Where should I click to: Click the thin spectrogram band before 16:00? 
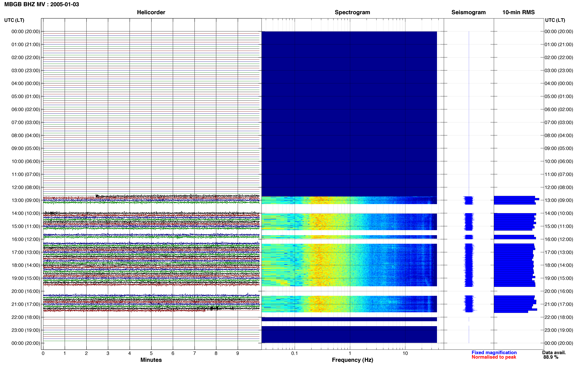pyautogui.click(x=349, y=237)
